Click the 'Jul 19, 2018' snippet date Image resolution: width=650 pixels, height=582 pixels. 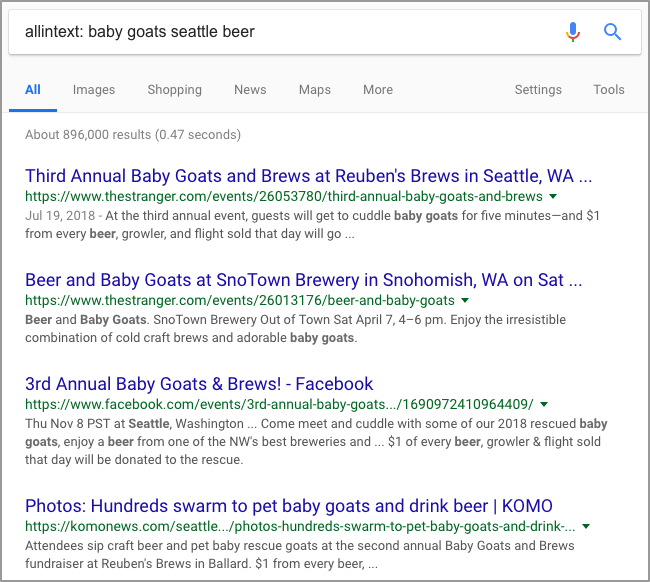coord(60,216)
